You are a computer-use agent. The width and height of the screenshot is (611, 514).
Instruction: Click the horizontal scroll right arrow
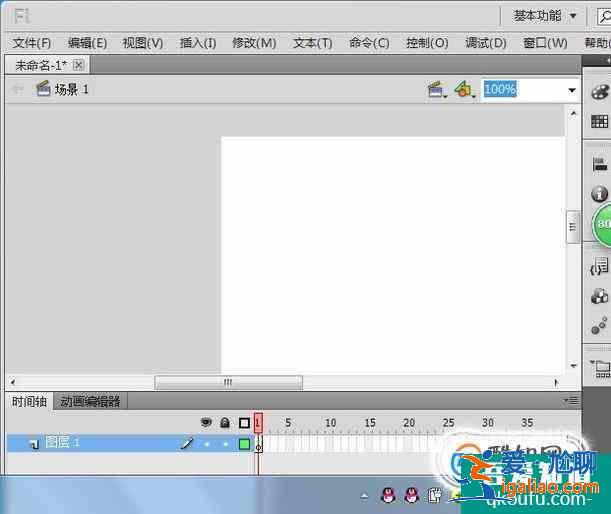(556, 383)
